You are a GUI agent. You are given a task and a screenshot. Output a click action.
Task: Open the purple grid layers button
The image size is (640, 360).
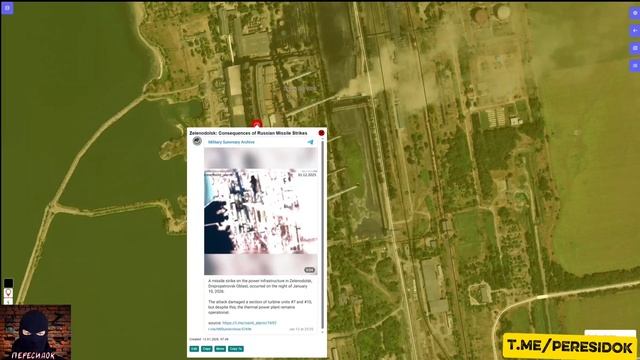pos(635,48)
